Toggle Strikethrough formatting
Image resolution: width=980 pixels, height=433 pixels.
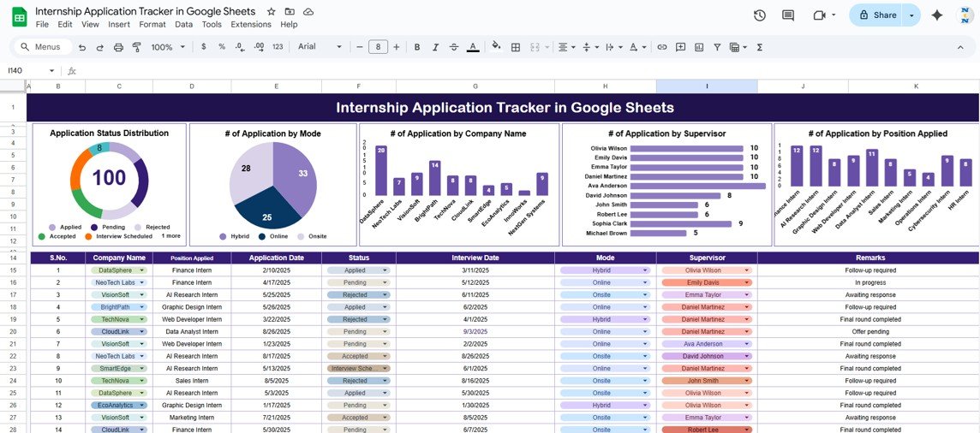(x=455, y=47)
